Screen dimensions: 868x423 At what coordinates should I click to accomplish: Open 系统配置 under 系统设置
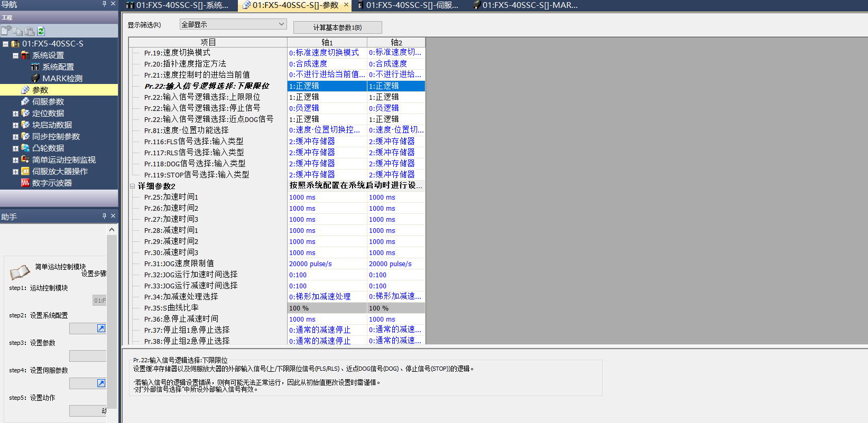point(58,67)
